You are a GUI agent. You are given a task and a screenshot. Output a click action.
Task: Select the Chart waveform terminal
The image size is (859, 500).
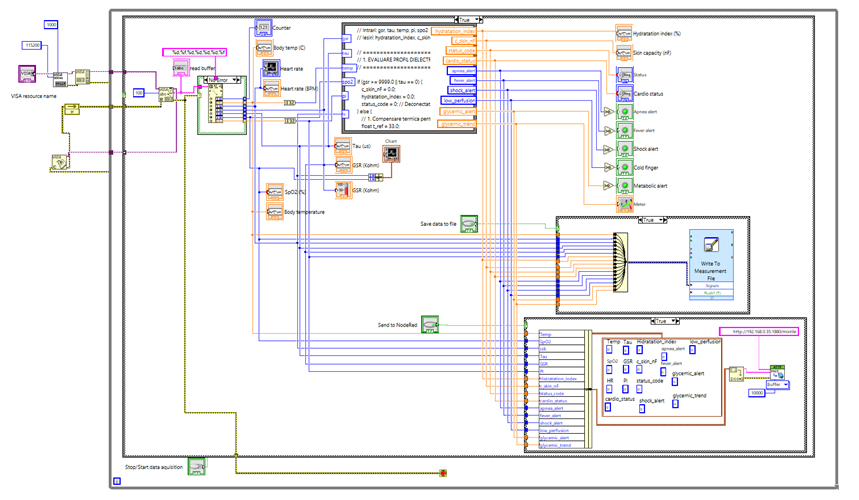[391, 153]
